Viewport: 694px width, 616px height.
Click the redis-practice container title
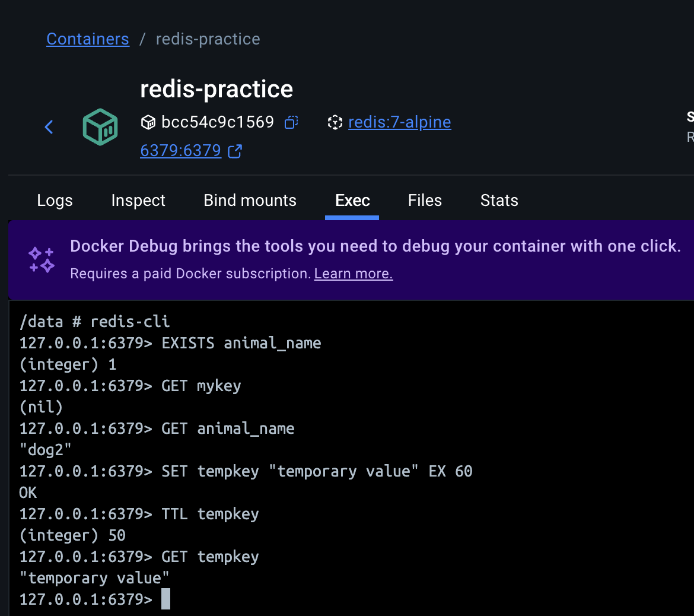(217, 90)
